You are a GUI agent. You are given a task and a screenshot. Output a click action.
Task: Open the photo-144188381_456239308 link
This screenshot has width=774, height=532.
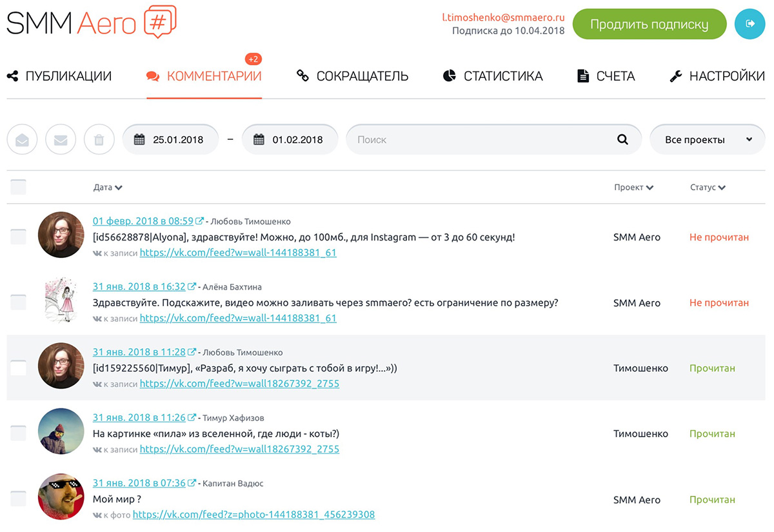pos(253,515)
